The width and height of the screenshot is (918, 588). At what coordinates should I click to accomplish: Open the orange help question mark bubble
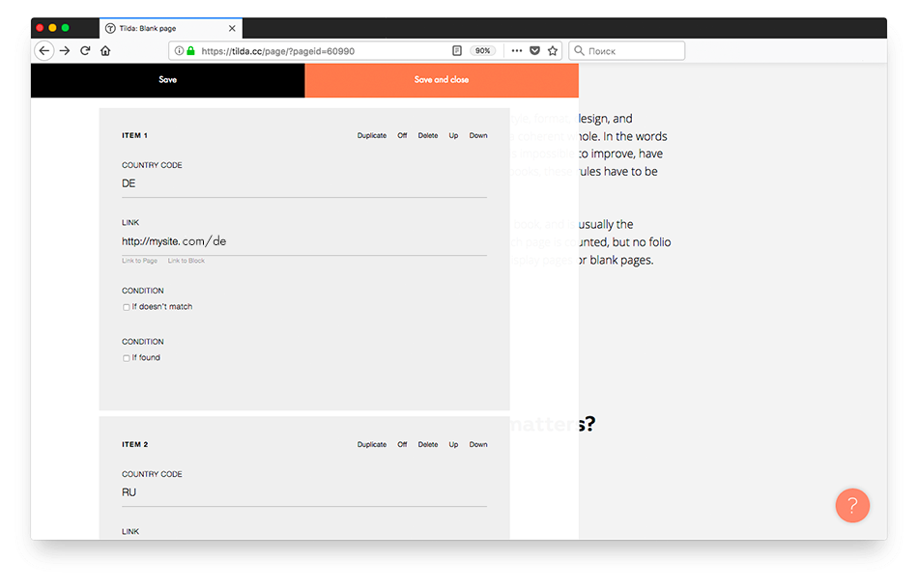point(852,505)
